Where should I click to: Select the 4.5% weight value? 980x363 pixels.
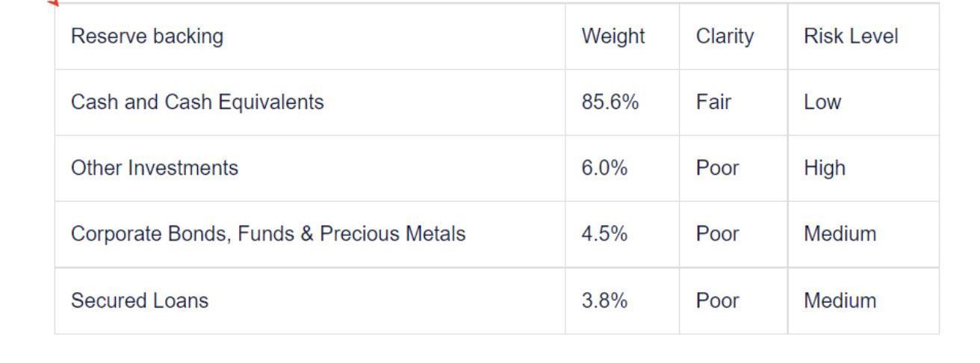pyautogui.click(x=604, y=235)
